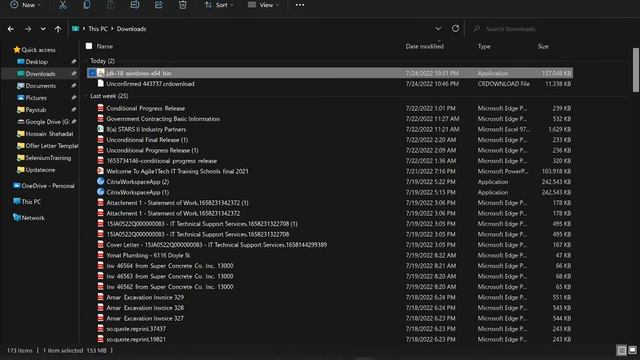The height and width of the screenshot is (360, 640).
Task: Click Downloads in address breadcrumb
Action: point(131,29)
